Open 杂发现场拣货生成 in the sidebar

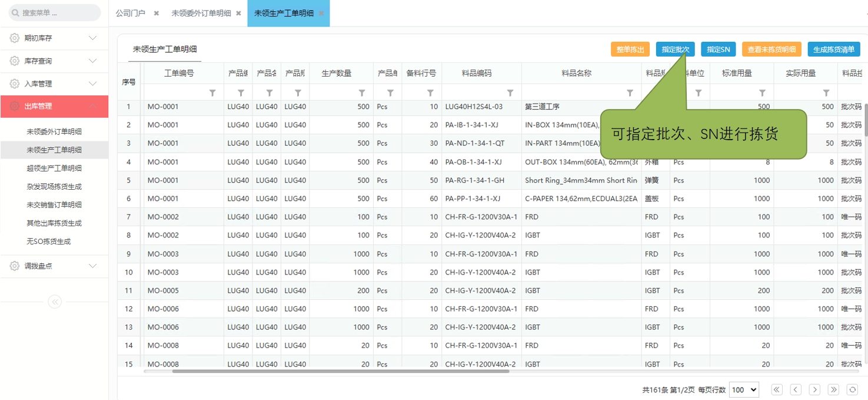(x=54, y=187)
